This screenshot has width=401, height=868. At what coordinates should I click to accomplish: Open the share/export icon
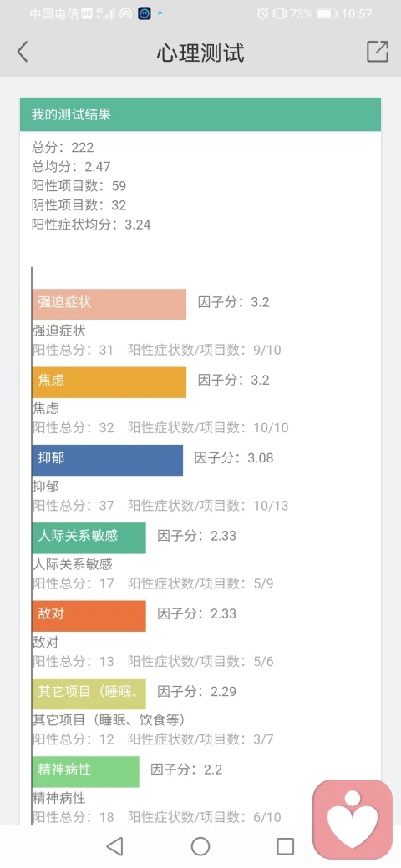378,52
